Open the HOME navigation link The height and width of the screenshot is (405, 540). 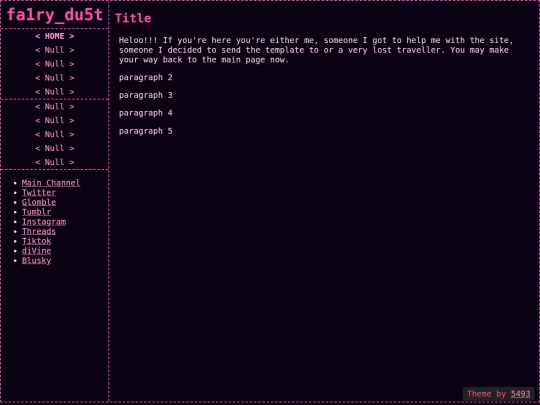point(54,36)
